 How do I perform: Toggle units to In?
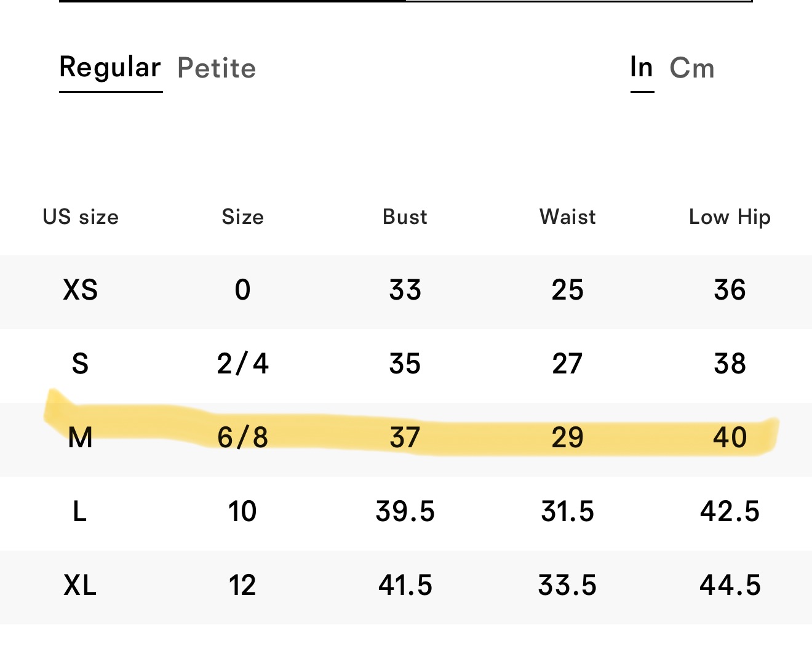[642, 67]
